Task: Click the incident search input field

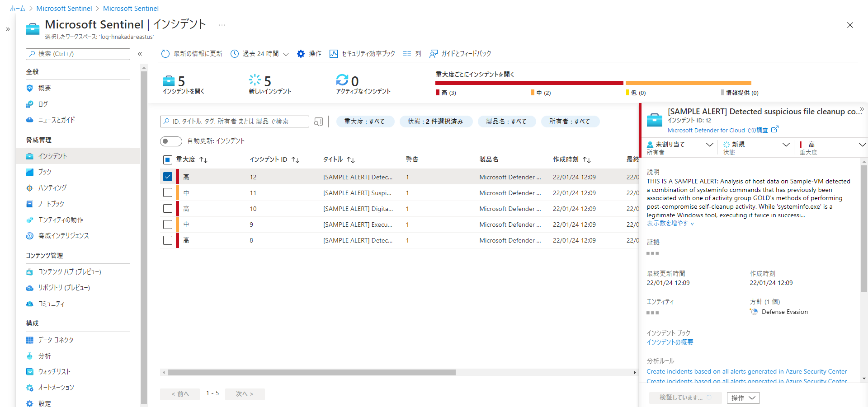Action: coord(235,122)
